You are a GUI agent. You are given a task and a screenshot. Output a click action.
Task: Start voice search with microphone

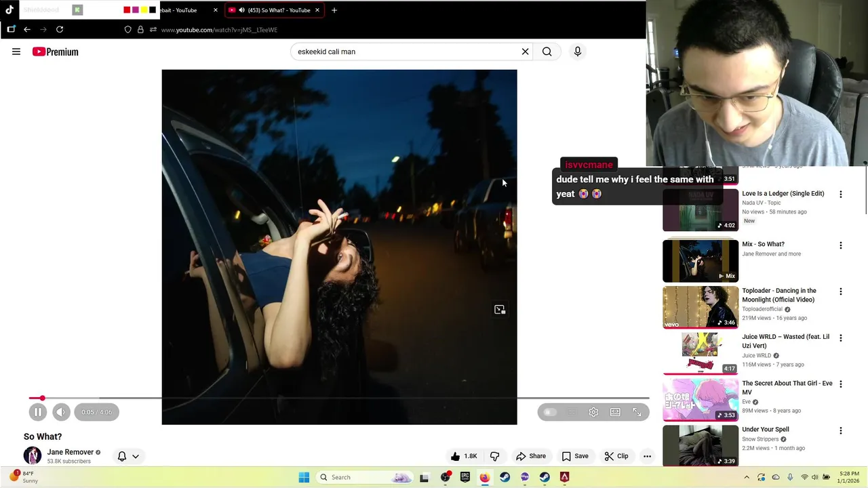[578, 52]
